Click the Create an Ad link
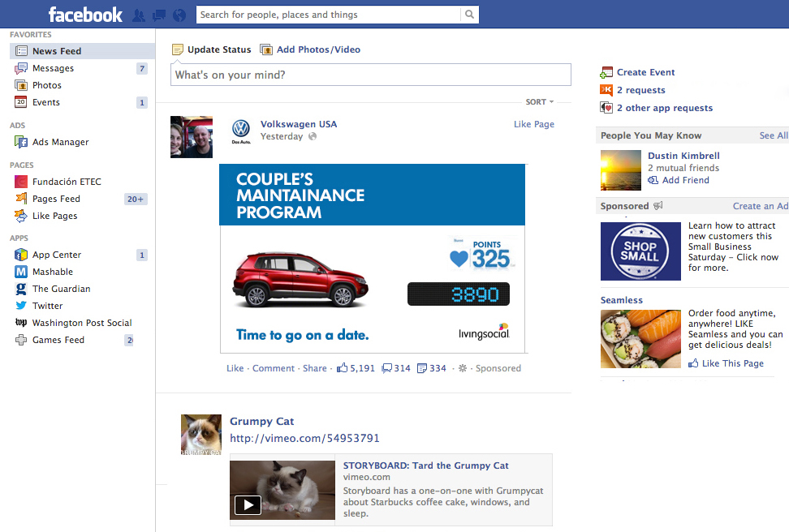The height and width of the screenshot is (532, 789). pos(761,206)
